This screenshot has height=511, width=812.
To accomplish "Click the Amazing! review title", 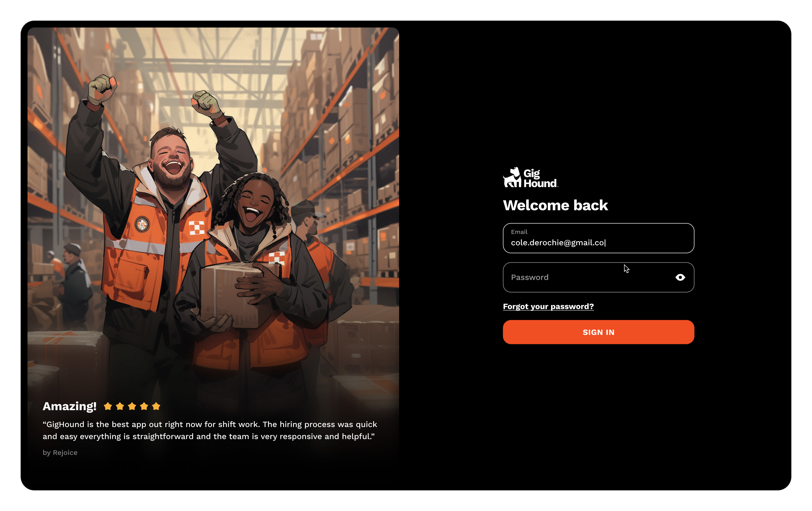I will [70, 407].
